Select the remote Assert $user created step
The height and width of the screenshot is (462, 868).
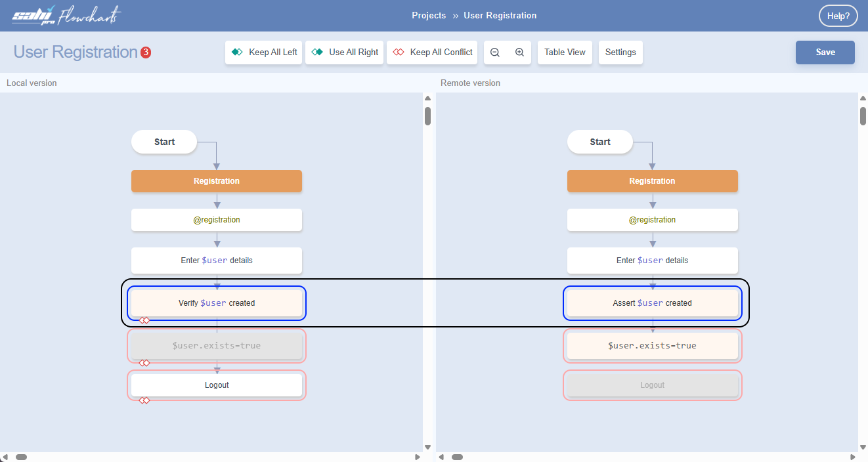[x=652, y=303]
